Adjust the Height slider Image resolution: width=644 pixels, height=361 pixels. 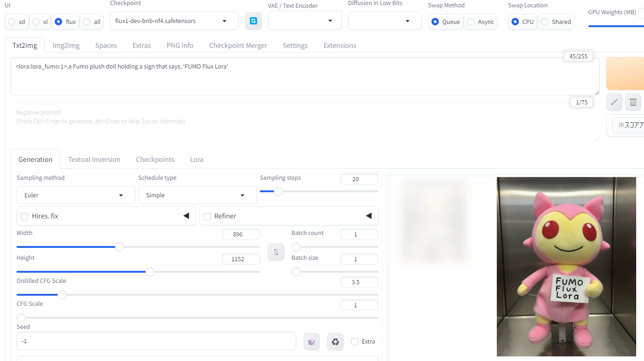click(x=138, y=272)
